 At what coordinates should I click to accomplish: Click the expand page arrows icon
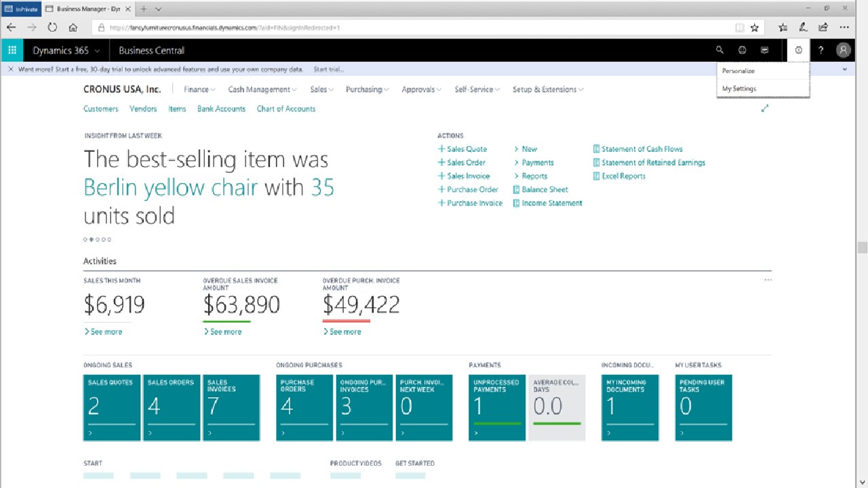click(x=765, y=108)
